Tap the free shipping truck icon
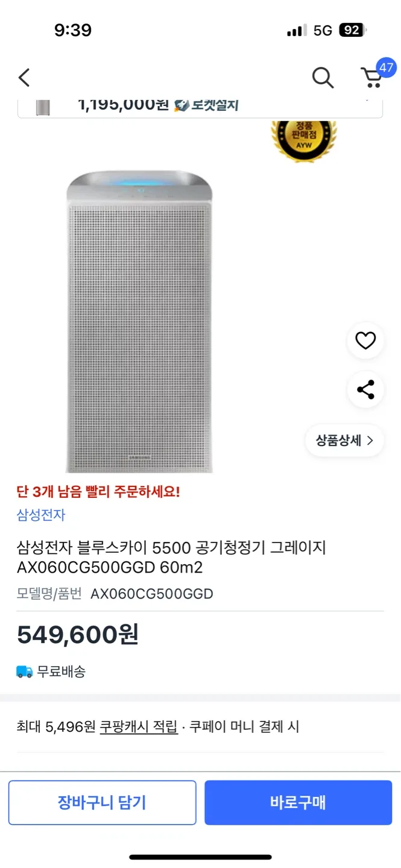Image resolution: width=401 pixels, height=868 pixels. coord(25,671)
